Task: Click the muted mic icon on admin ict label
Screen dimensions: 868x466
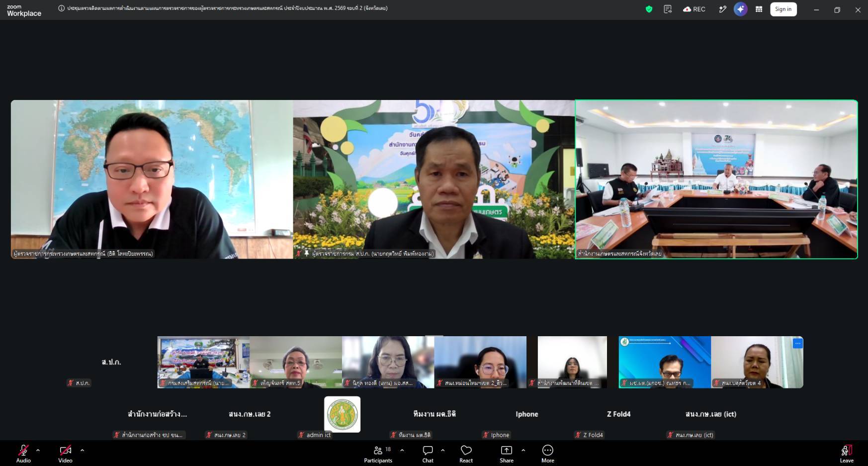Action: point(301,435)
